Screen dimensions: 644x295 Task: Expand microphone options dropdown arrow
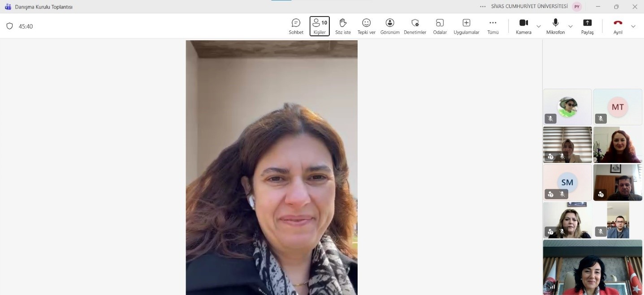click(571, 26)
